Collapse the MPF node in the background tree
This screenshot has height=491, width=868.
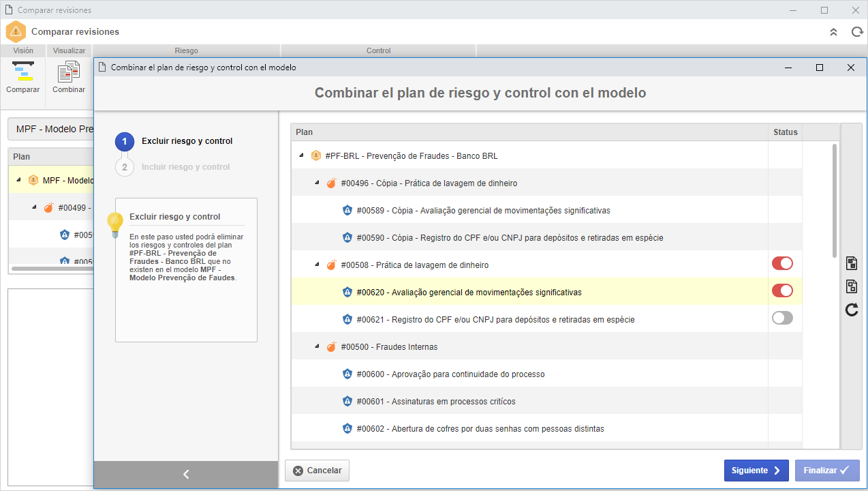[18, 180]
